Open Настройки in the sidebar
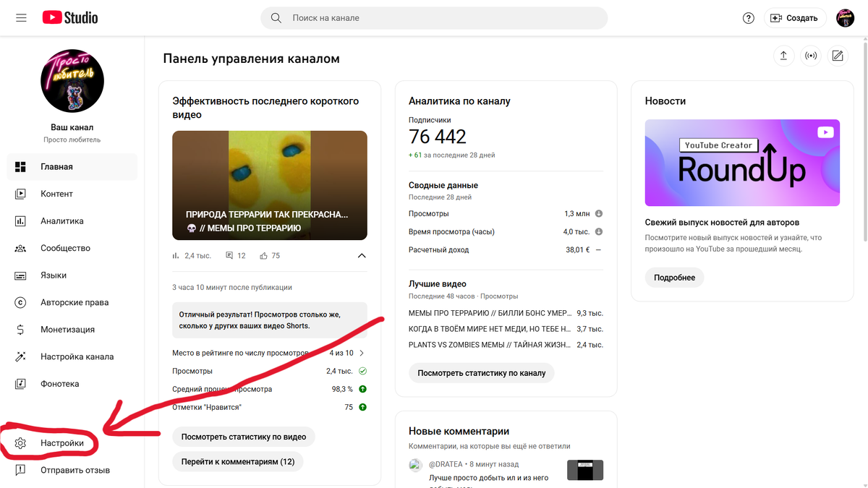The width and height of the screenshot is (868, 488). click(x=72, y=443)
